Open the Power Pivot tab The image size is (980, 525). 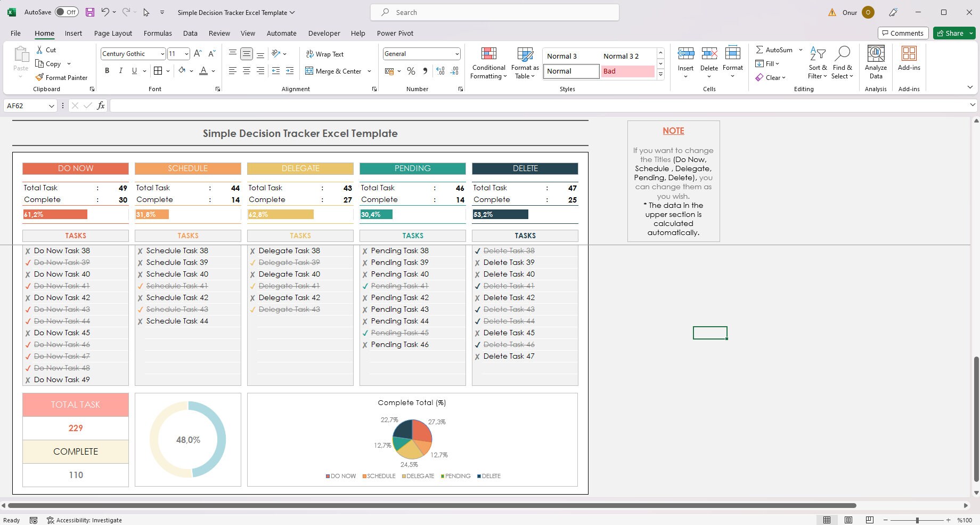pos(395,33)
